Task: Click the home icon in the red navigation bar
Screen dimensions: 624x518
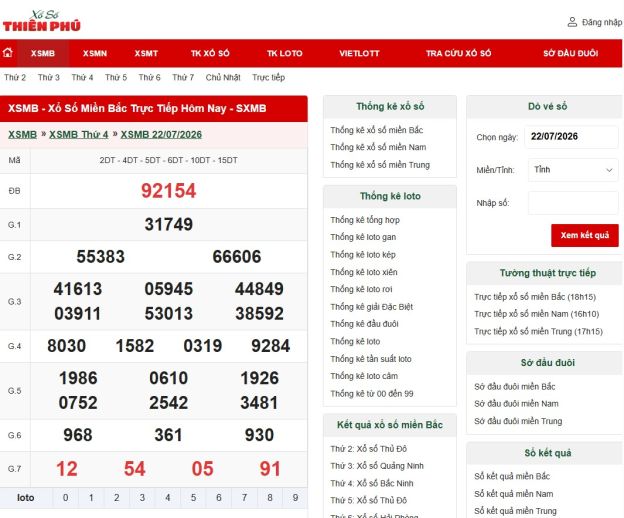Action: coord(8,53)
